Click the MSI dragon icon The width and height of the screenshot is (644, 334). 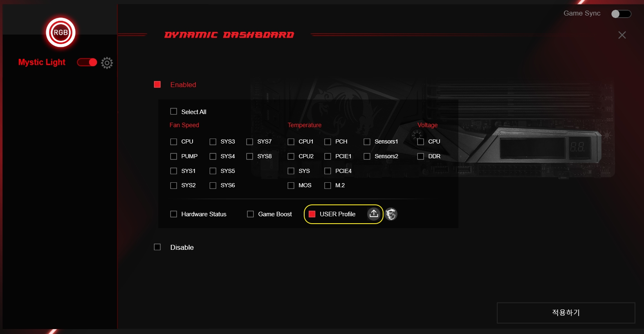pos(391,214)
